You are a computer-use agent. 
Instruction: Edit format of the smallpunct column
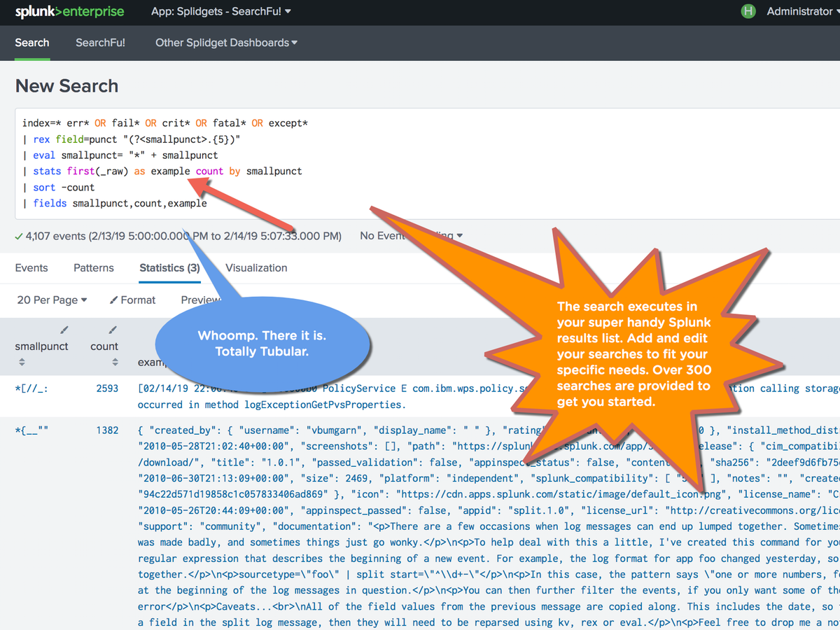64,330
